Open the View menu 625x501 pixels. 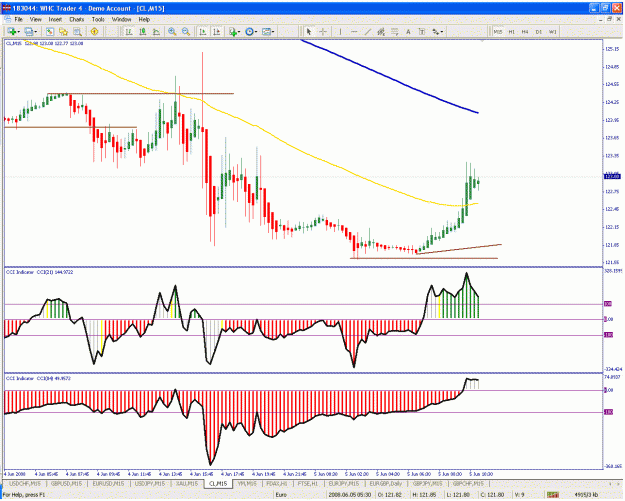tap(35, 19)
